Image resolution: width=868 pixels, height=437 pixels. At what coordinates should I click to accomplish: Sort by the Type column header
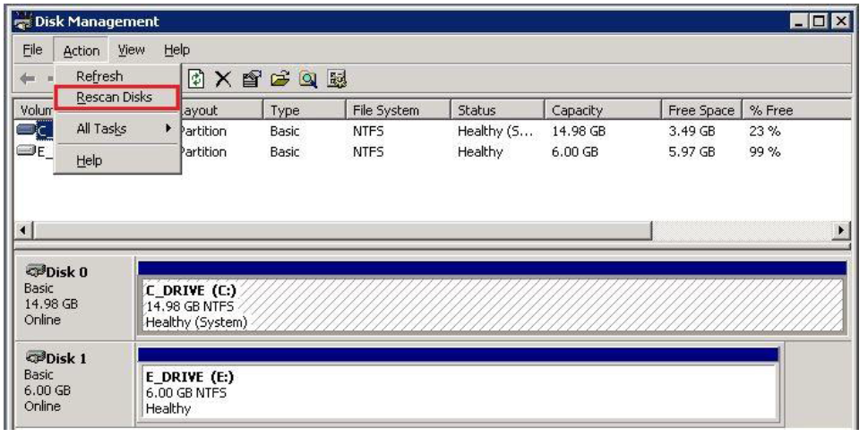[x=305, y=110]
